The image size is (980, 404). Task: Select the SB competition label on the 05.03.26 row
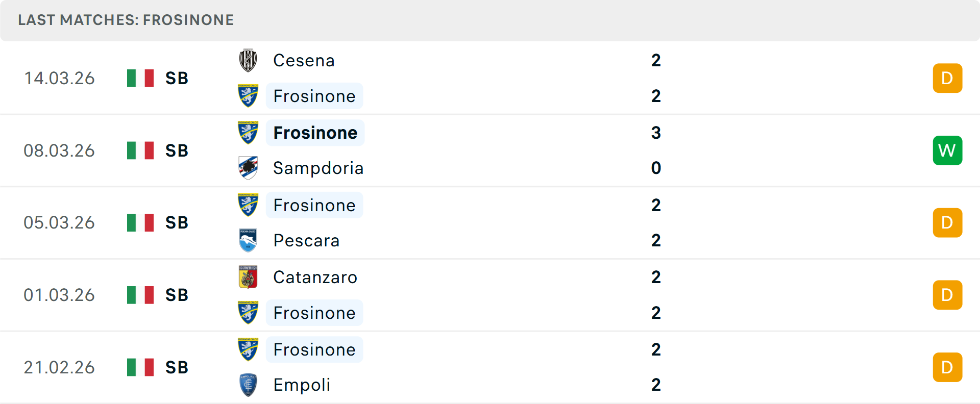(x=176, y=222)
